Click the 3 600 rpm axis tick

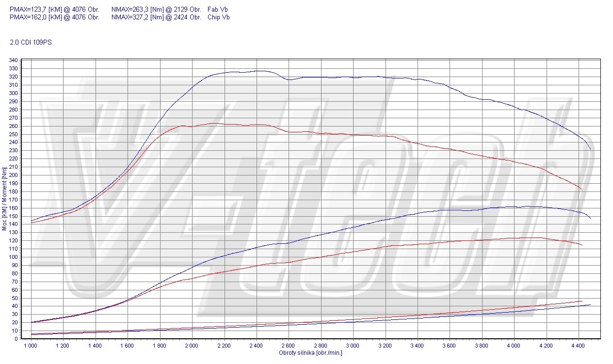click(450, 346)
